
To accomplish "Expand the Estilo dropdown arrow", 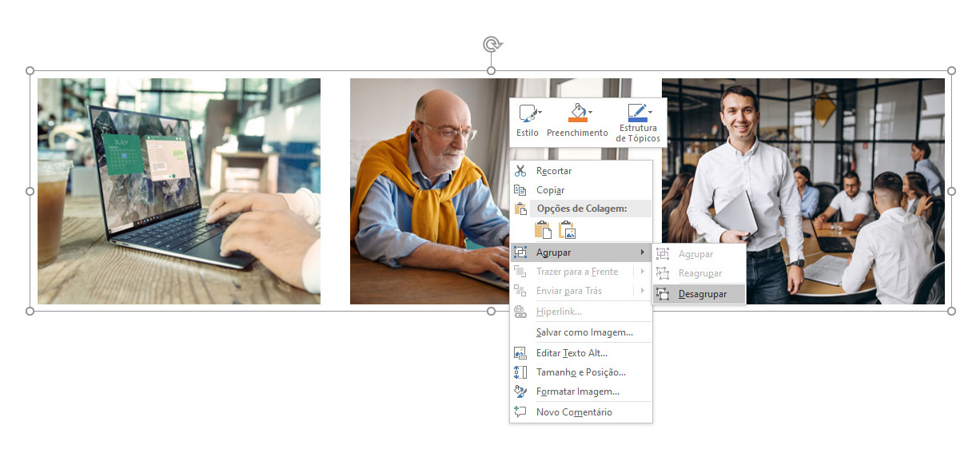I will 540,113.
